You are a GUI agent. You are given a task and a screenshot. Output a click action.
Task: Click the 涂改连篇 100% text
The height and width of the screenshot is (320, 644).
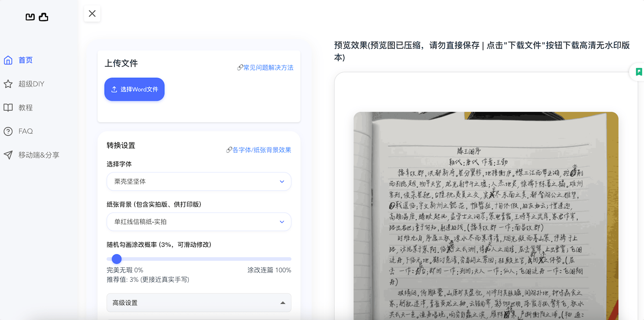coord(269,270)
